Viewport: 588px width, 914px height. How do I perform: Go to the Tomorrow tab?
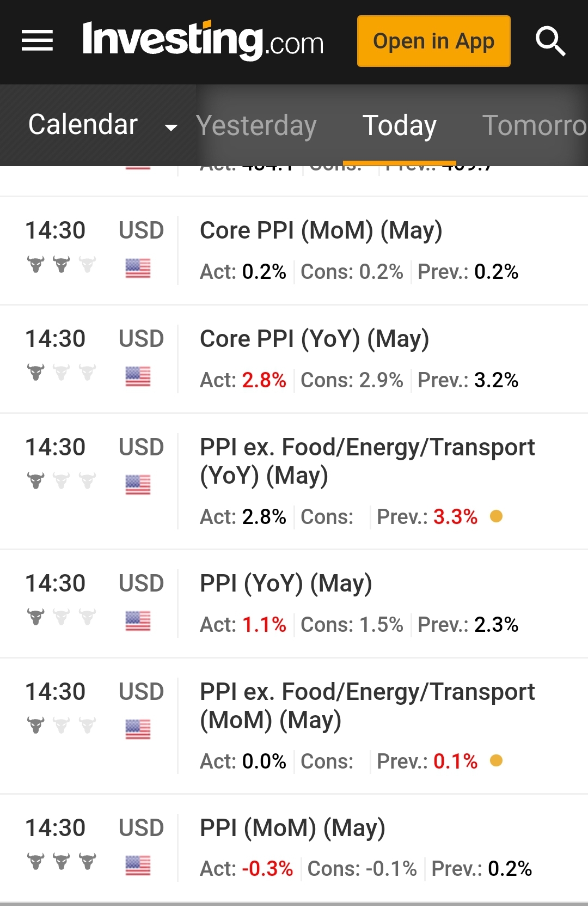[x=534, y=126]
